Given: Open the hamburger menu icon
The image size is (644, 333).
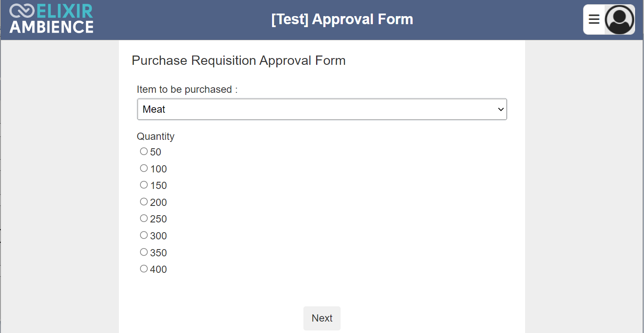Looking at the screenshot, I should 594,19.
